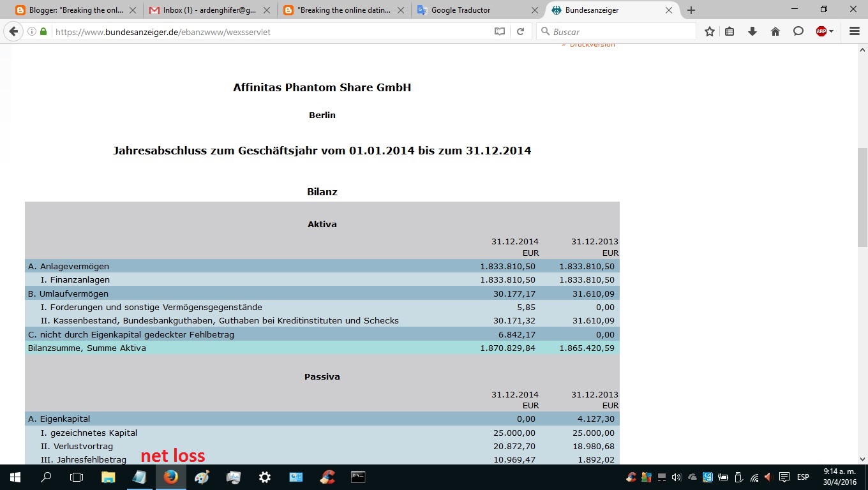Open Task View on the taskbar

click(x=77, y=477)
